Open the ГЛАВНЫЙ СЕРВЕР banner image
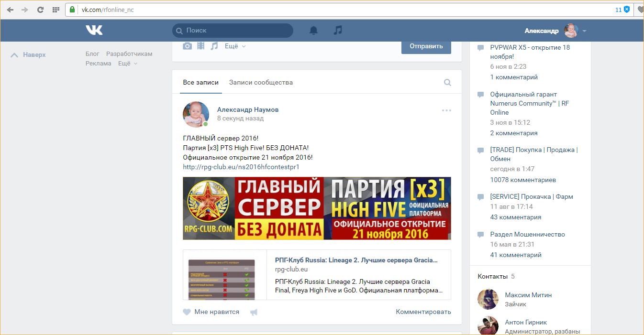The image size is (644, 335). pyautogui.click(x=317, y=208)
